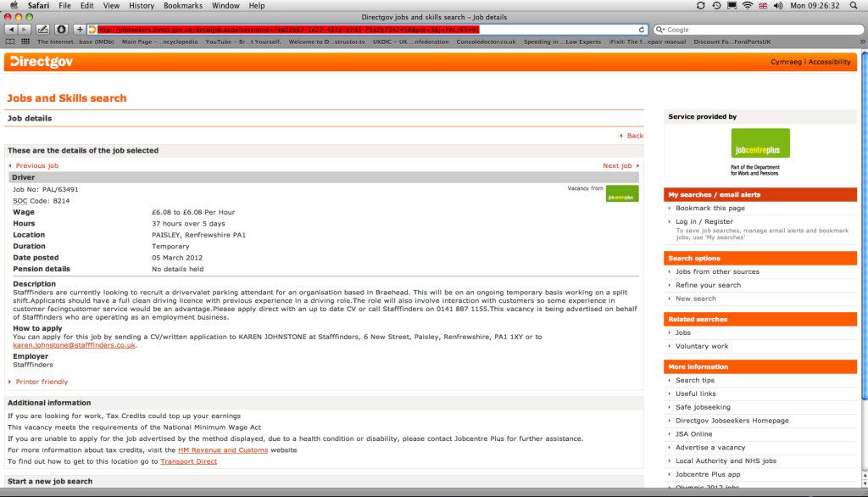Visit the HM Revenue and Customs link

coord(223,450)
